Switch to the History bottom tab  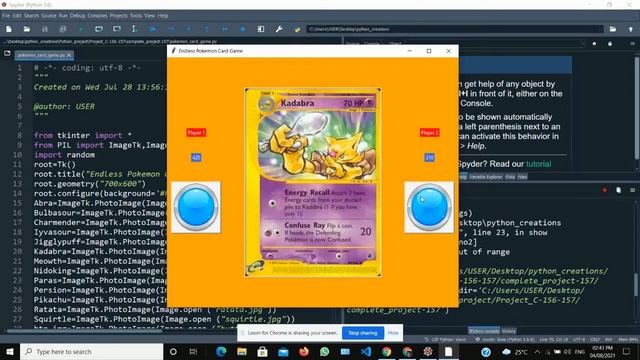pos(509,331)
